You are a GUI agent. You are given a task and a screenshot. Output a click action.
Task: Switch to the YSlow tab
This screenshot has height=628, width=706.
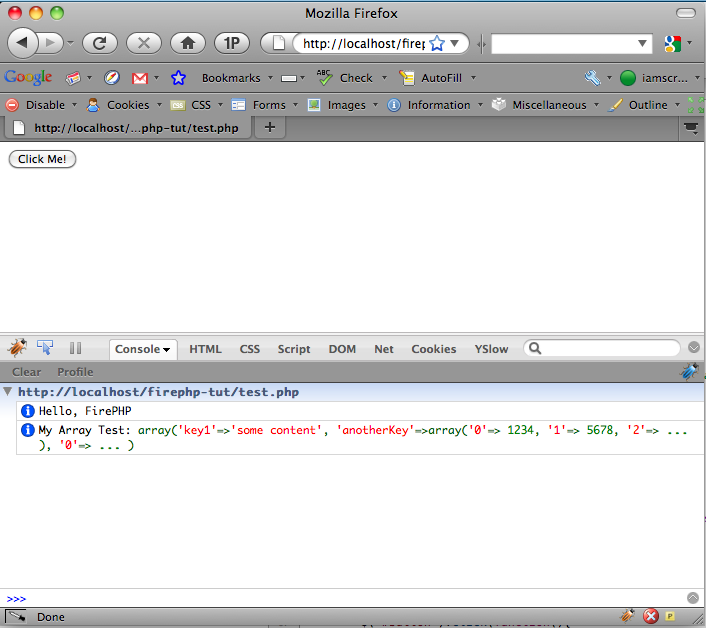(x=491, y=349)
